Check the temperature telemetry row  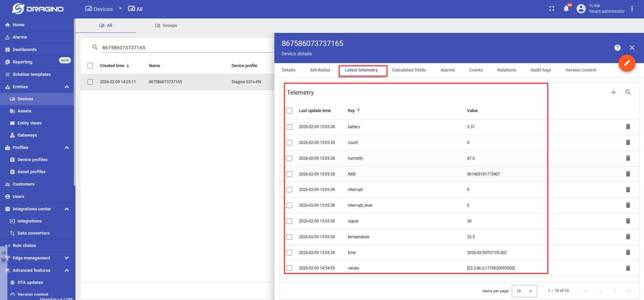coord(289,237)
